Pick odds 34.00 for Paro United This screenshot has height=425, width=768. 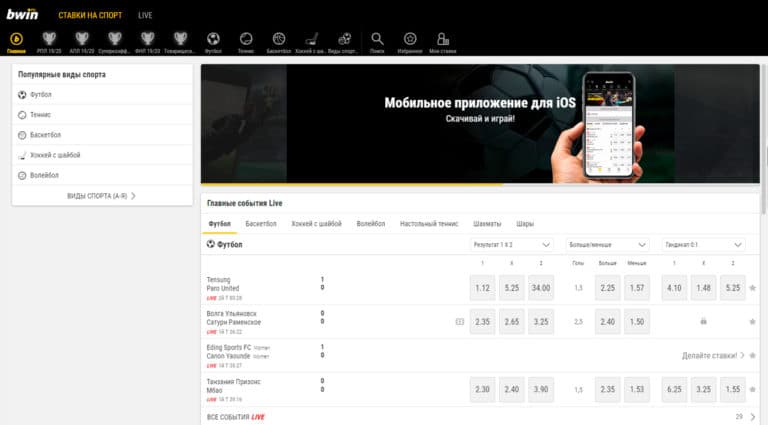[x=541, y=288]
